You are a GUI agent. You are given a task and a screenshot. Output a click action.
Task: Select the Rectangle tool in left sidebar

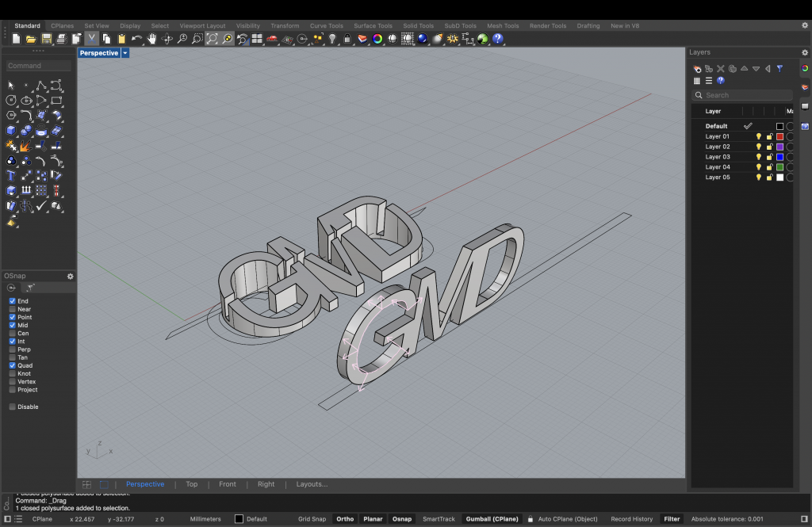point(56,101)
